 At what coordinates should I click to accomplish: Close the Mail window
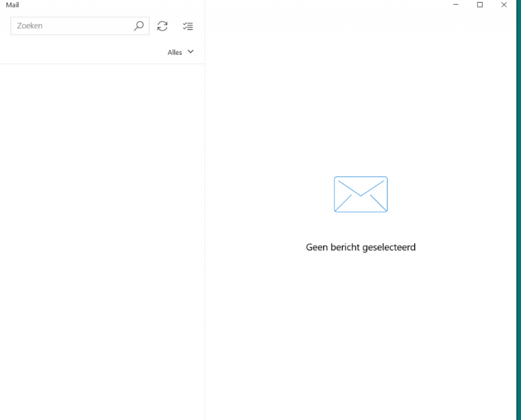tap(503, 5)
